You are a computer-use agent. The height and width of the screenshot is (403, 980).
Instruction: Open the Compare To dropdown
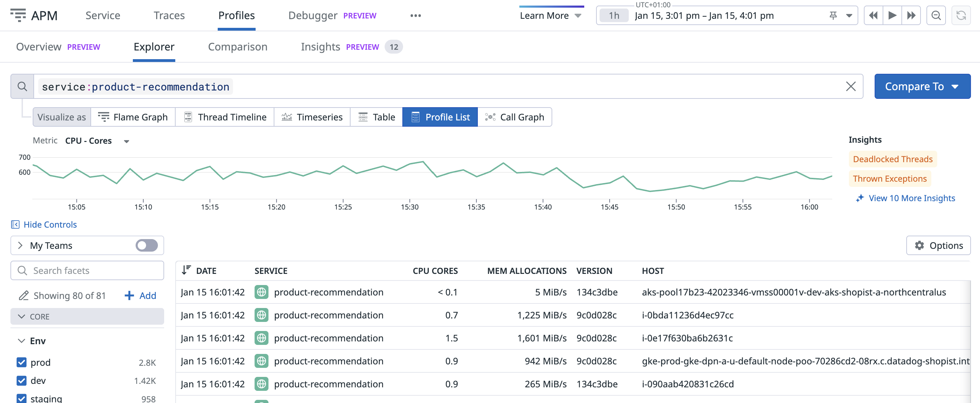(x=922, y=86)
